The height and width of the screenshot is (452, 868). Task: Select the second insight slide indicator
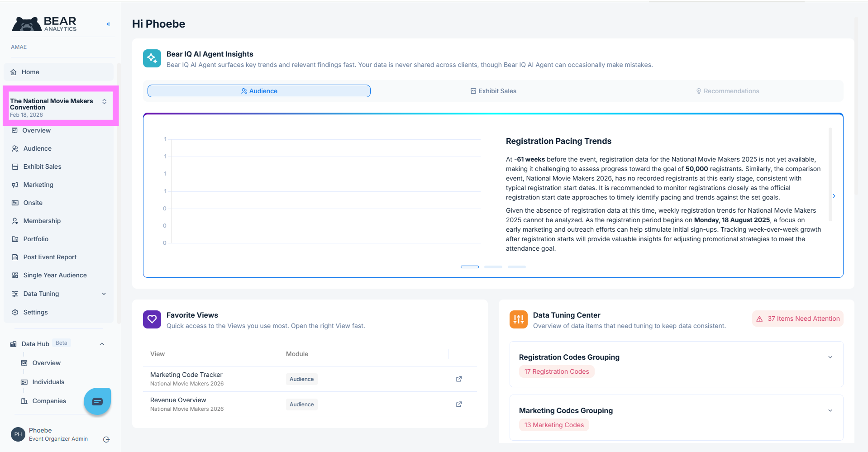tap(493, 267)
